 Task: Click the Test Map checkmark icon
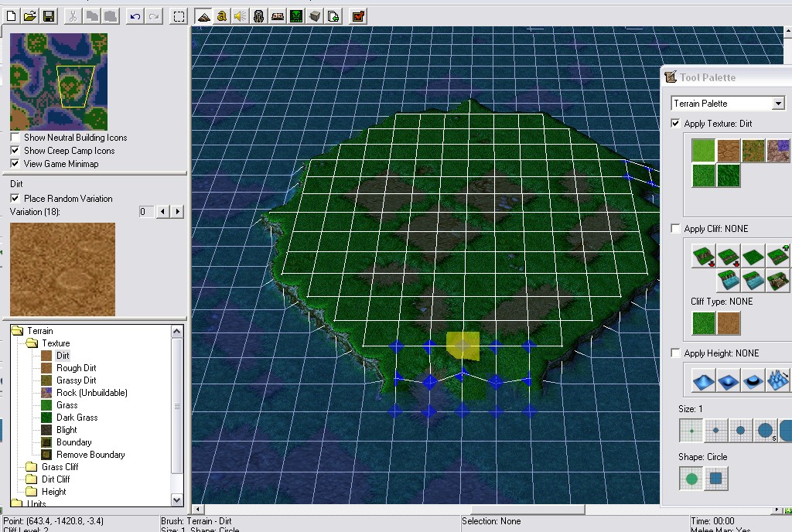pos(358,16)
